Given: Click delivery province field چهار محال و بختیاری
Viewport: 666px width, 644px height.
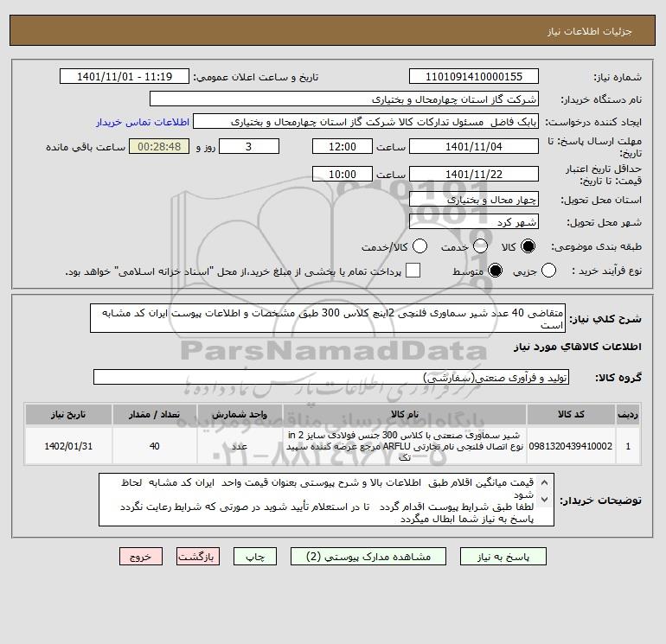Looking at the screenshot, I should click(x=474, y=199).
